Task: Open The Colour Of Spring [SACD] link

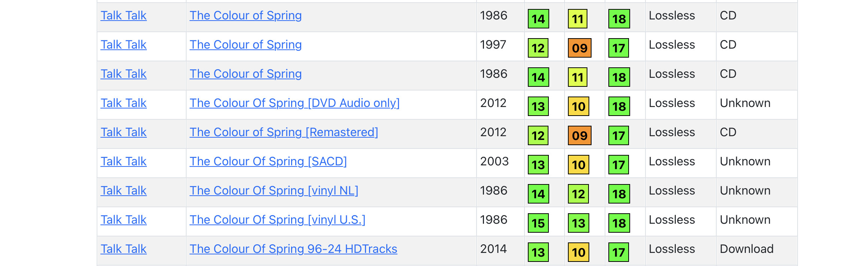Action: click(x=268, y=161)
